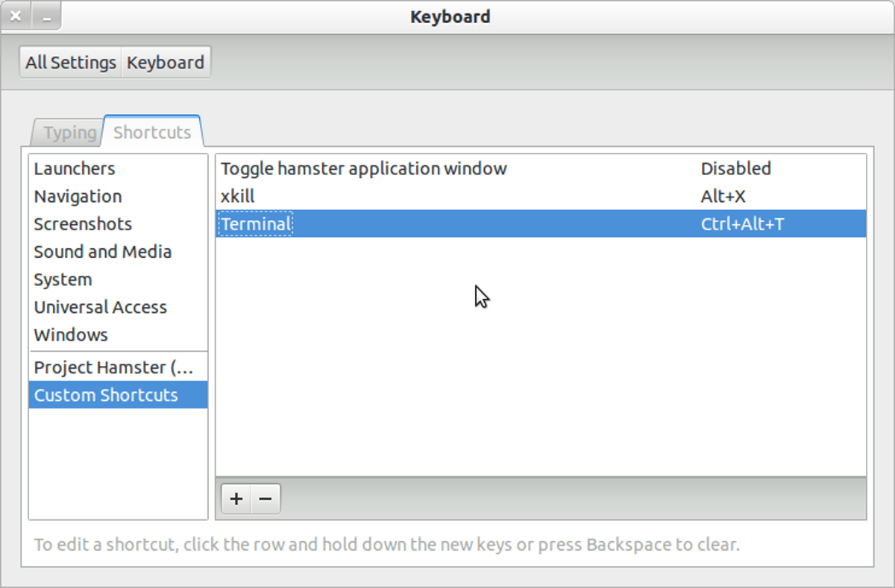Switch to the Typing tab
895x588 pixels.
coord(69,133)
